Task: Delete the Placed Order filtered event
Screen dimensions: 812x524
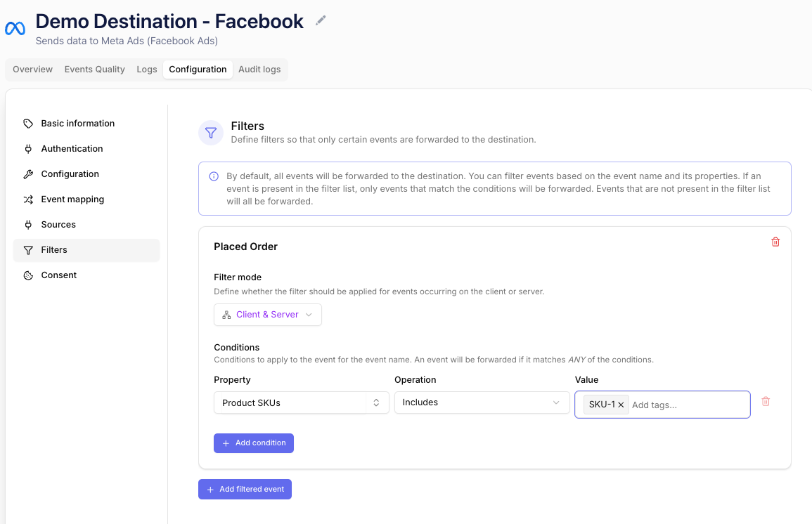Action: (775, 242)
